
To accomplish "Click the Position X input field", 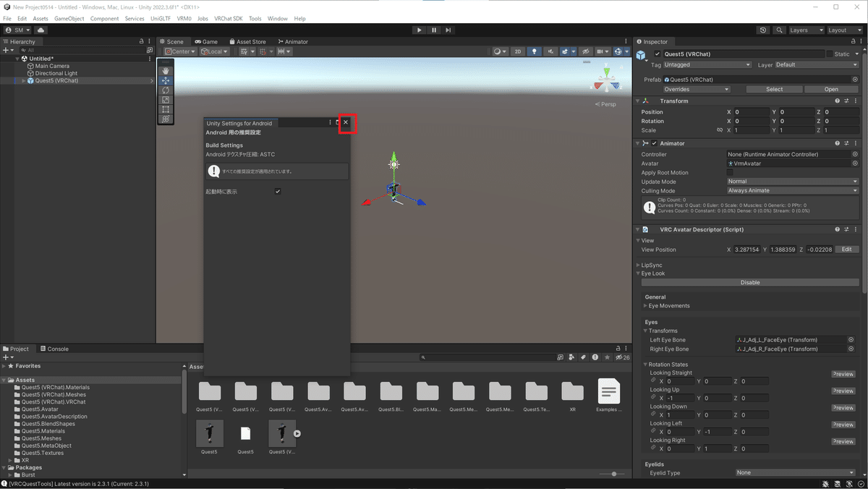I will click(752, 112).
